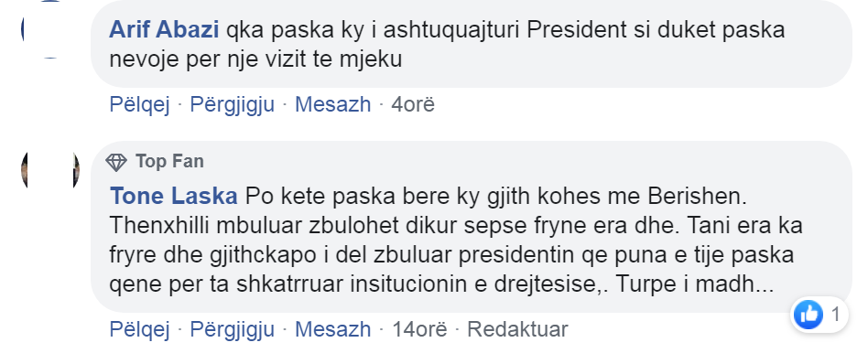
Task: Open the 4orë timestamp on Arif's comment
Action: 413,104
